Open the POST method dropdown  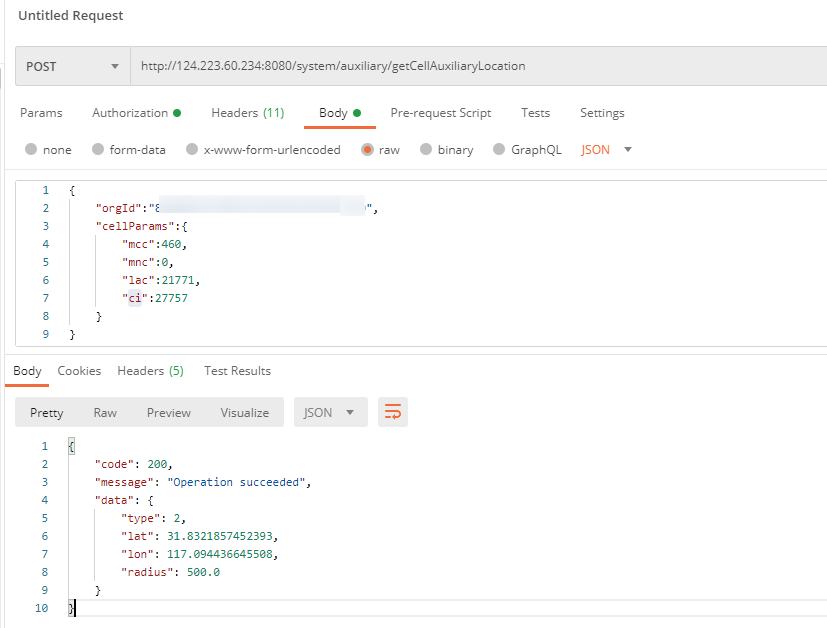click(x=72, y=67)
